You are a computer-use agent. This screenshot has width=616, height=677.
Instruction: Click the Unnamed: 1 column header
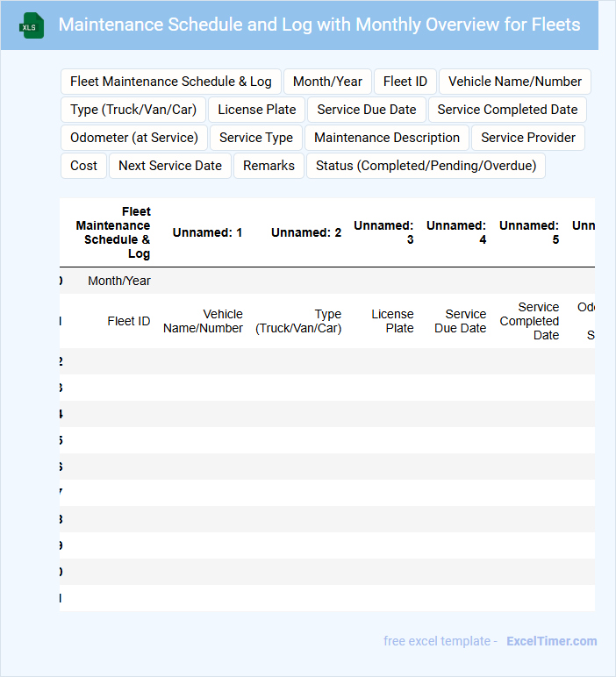207,232
